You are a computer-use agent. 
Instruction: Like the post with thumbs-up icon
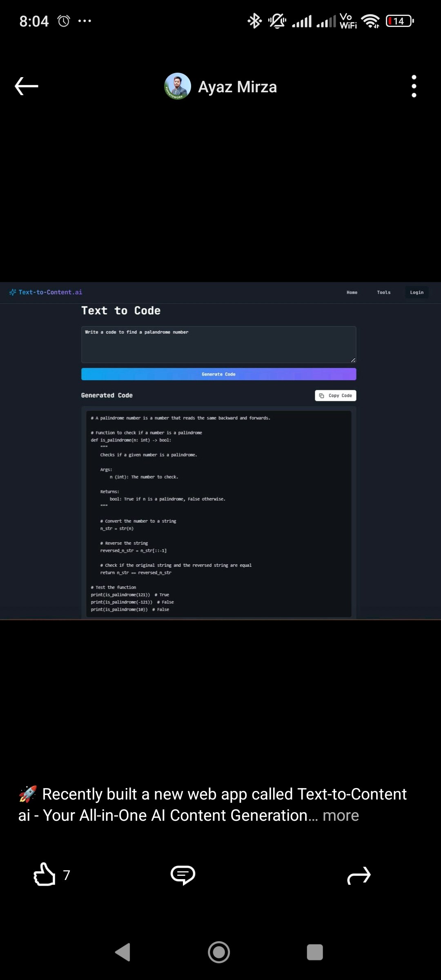click(44, 874)
